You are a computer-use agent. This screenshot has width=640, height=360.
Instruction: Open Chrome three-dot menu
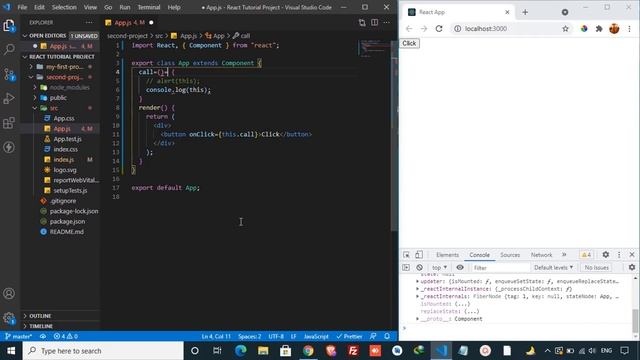click(629, 29)
